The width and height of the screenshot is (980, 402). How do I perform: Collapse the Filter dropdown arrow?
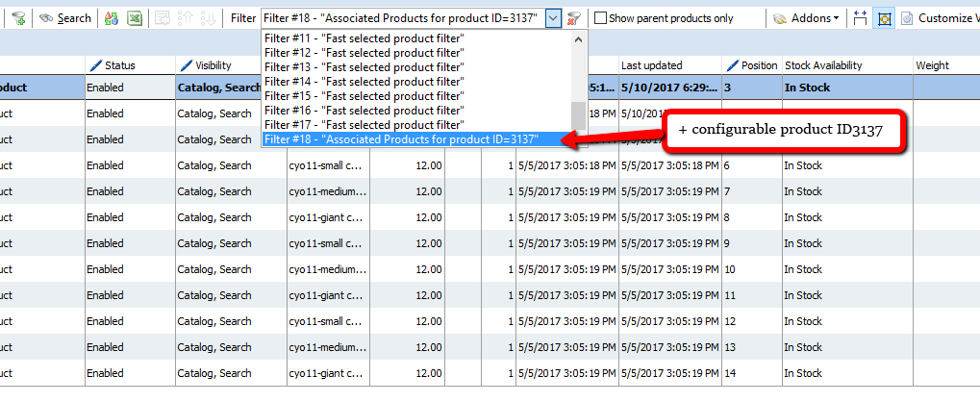click(x=552, y=18)
